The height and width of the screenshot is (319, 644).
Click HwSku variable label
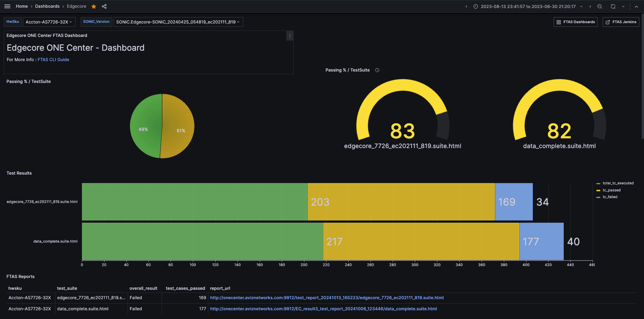click(x=13, y=22)
